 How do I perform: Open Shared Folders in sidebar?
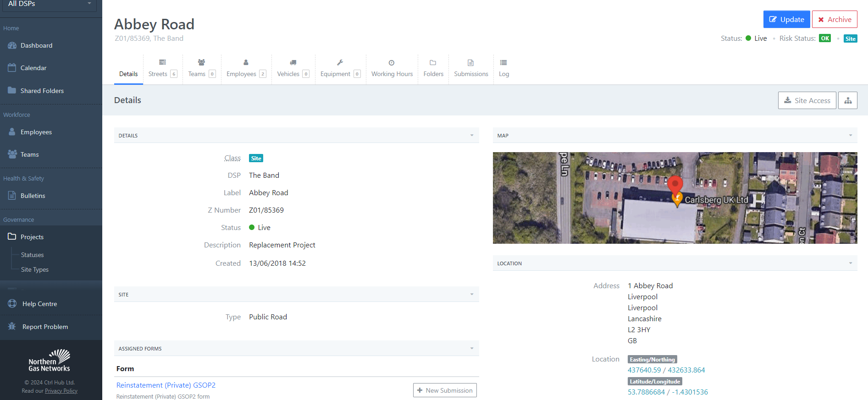[42, 91]
